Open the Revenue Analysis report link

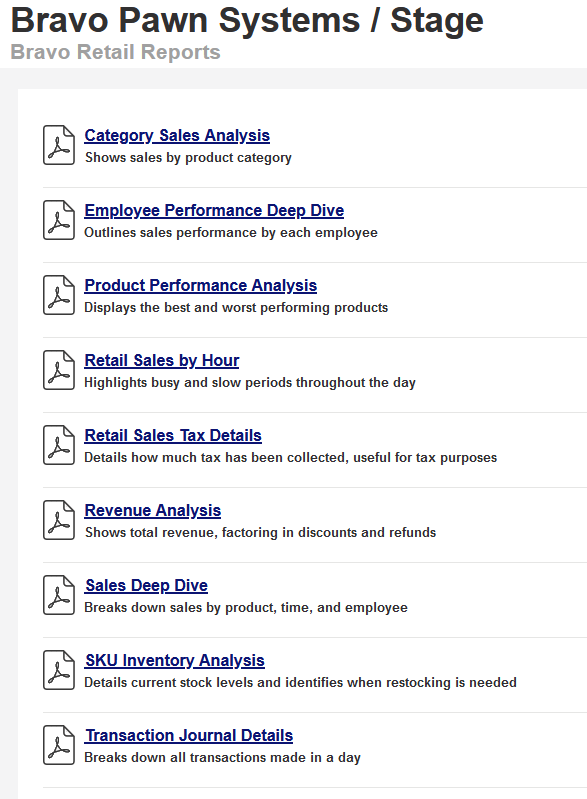(x=152, y=510)
